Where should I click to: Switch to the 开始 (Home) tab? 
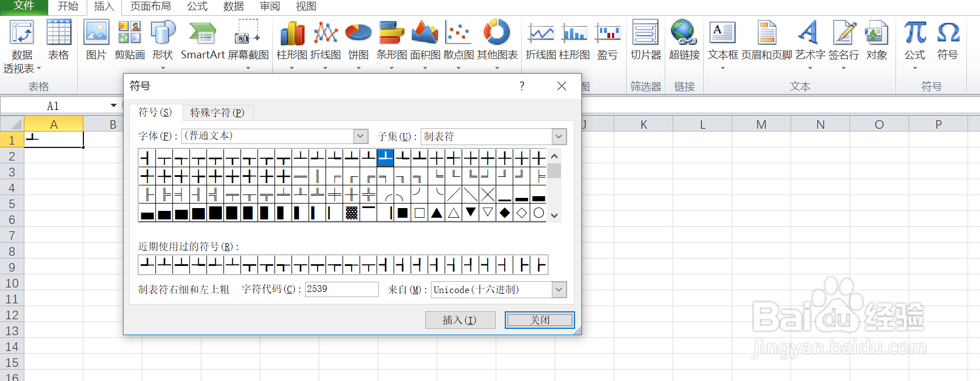point(68,6)
